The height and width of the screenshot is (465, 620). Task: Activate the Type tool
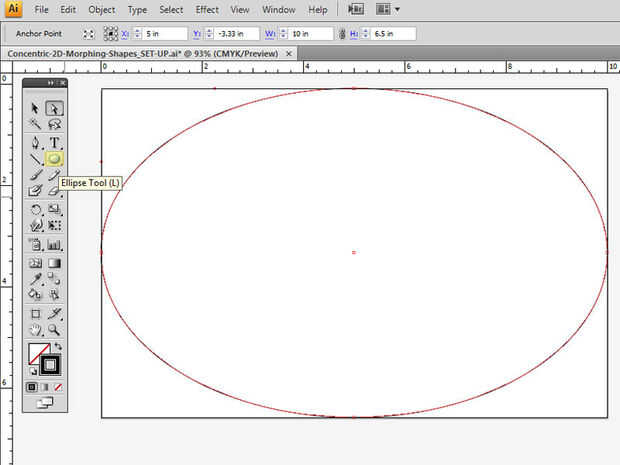(x=54, y=142)
